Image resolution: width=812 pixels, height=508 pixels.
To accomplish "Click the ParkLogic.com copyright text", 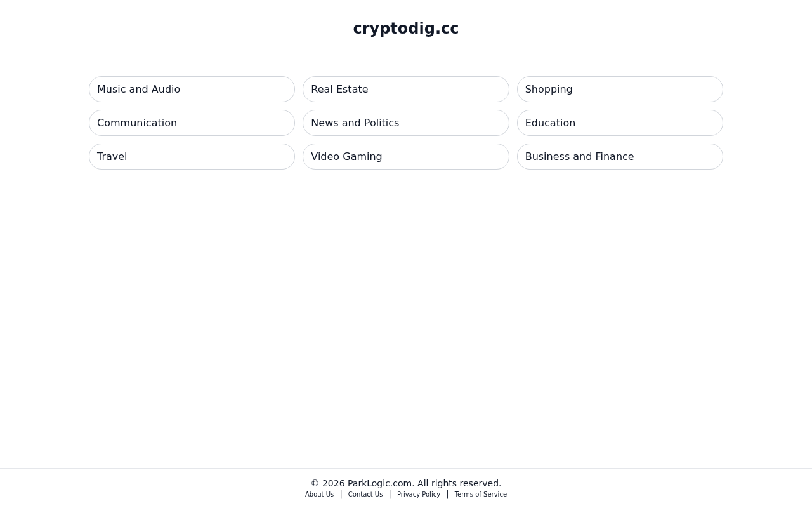I will coord(406,483).
